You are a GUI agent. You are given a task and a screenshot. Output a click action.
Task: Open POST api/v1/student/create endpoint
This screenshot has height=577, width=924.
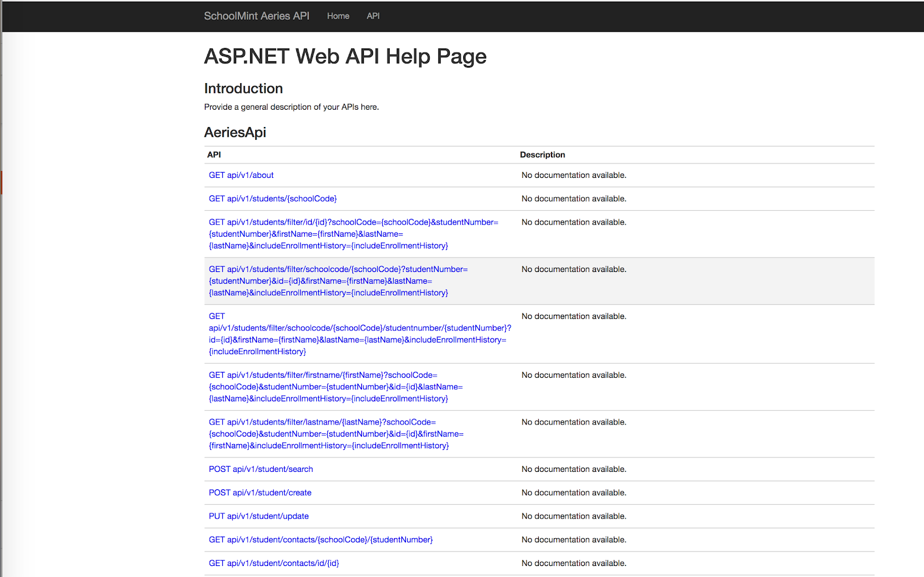coord(260,493)
